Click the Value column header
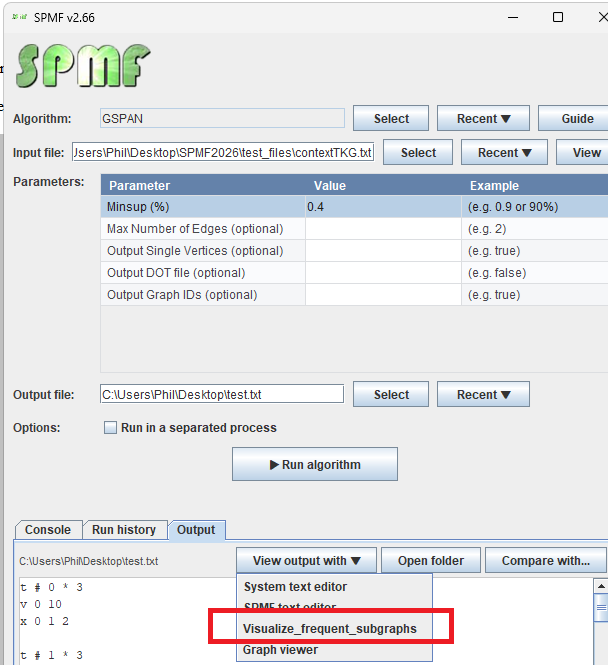Image resolution: width=608 pixels, height=665 pixels. click(x=383, y=185)
